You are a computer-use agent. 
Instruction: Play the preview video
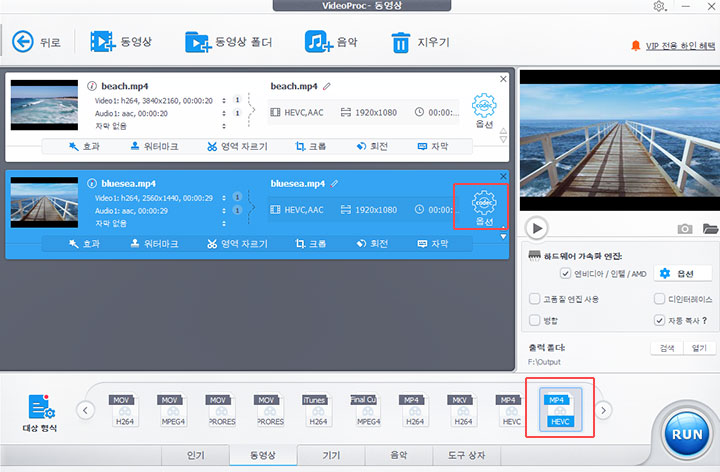(537, 228)
